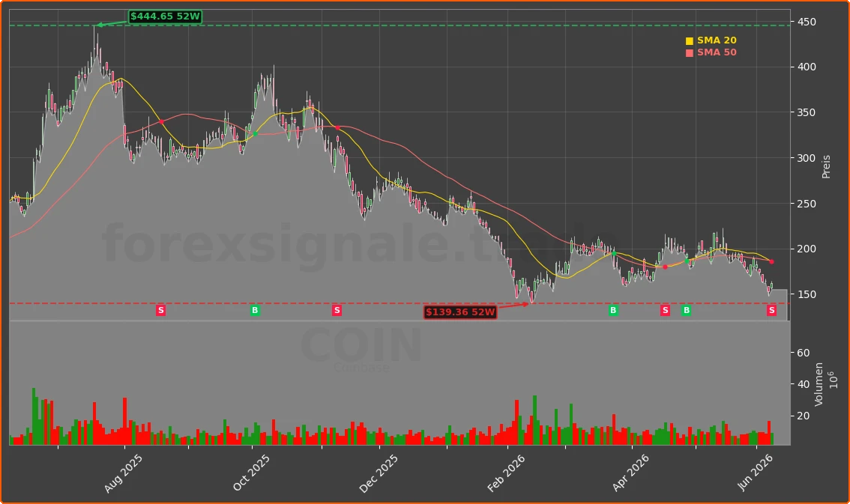Click the red SMA 50 legend swatch
The height and width of the screenshot is (504, 850).
tap(690, 52)
